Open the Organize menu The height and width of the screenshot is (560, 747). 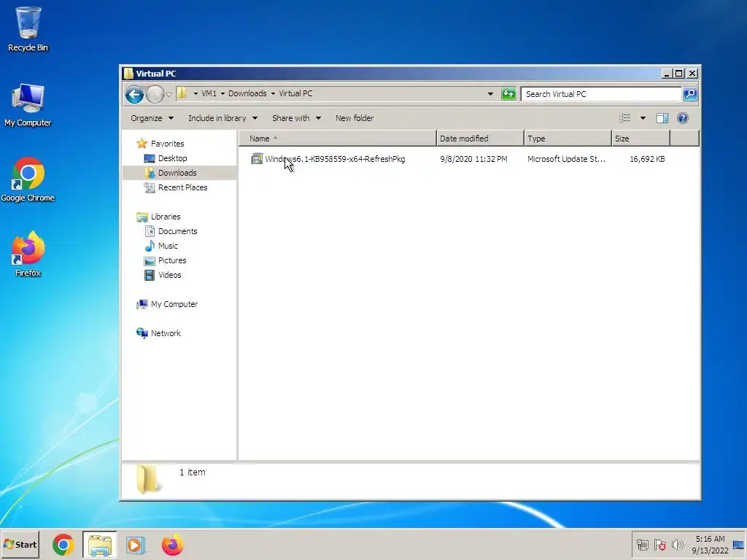click(152, 118)
